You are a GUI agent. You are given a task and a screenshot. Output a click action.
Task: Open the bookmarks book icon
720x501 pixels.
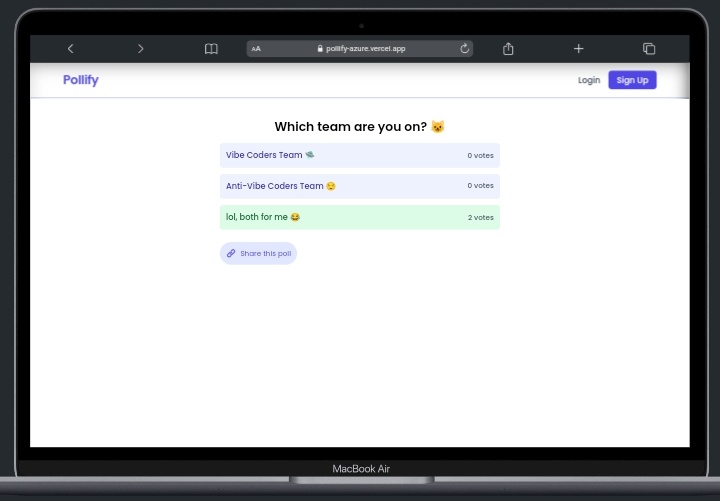click(211, 49)
